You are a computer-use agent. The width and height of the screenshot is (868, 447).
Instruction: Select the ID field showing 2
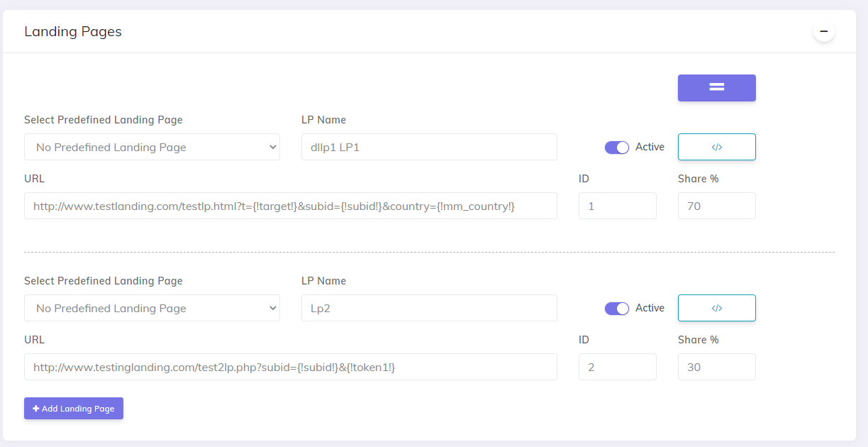click(618, 367)
